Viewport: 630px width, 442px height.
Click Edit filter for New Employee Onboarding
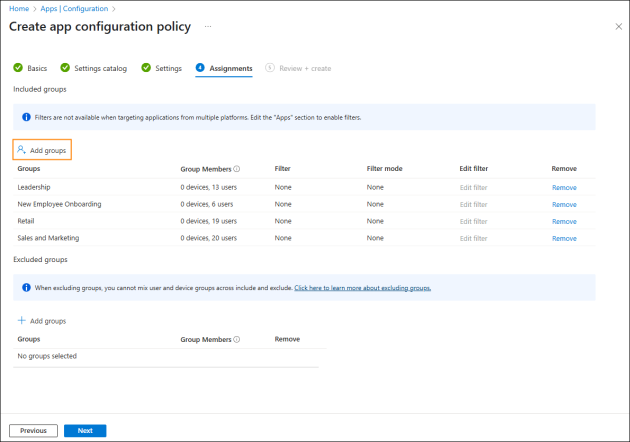tap(473, 204)
